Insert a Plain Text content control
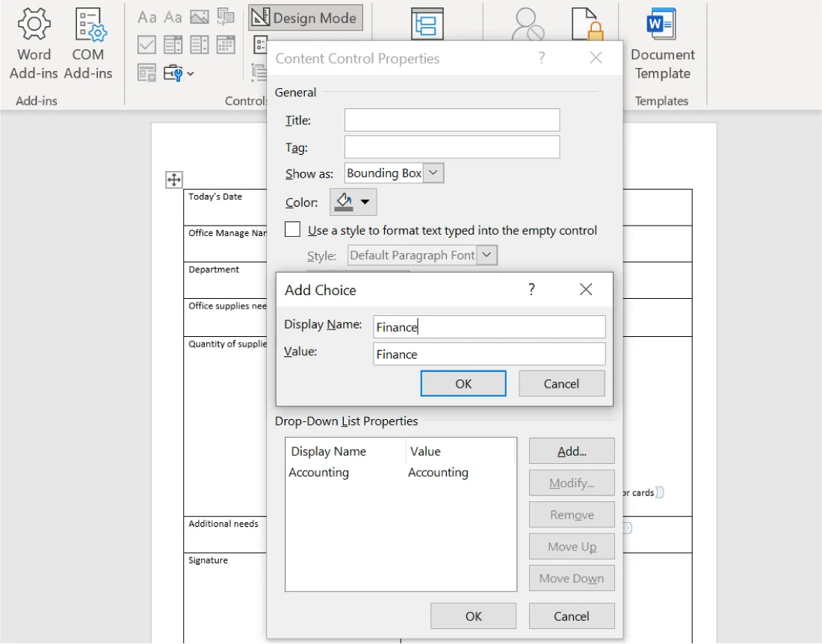The width and height of the screenshot is (822, 644). point(173,18)
